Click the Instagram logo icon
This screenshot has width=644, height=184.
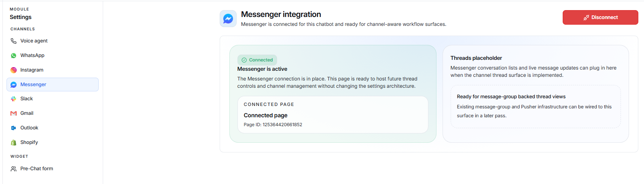(13, 70)
